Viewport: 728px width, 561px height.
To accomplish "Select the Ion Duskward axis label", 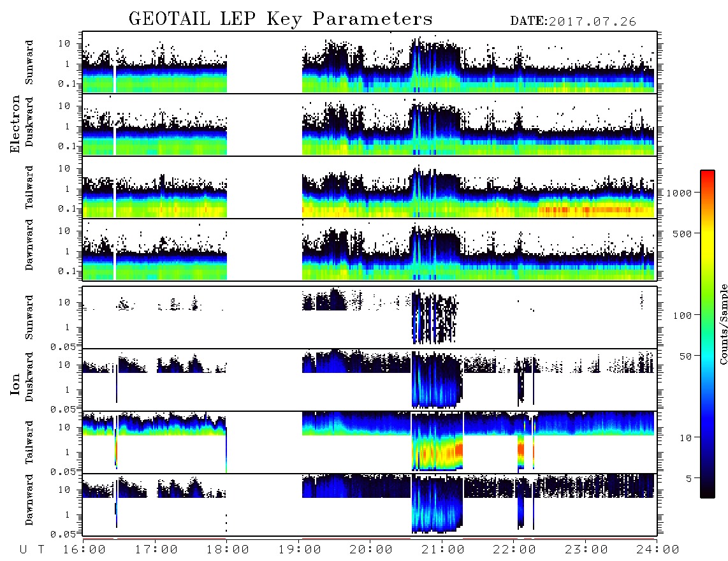I will coord(29,377).
